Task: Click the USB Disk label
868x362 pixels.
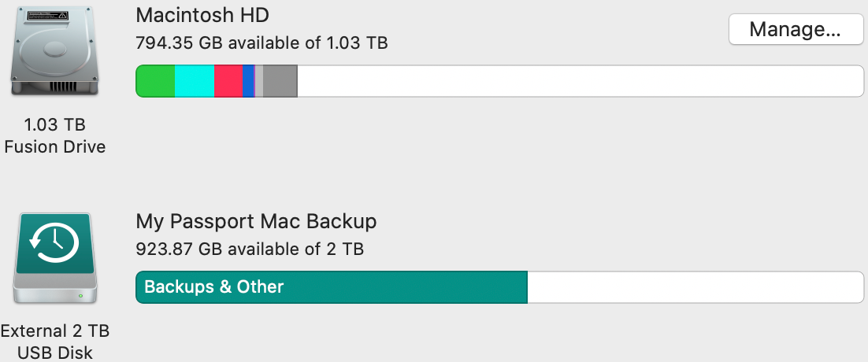Action: click(55, 352)
